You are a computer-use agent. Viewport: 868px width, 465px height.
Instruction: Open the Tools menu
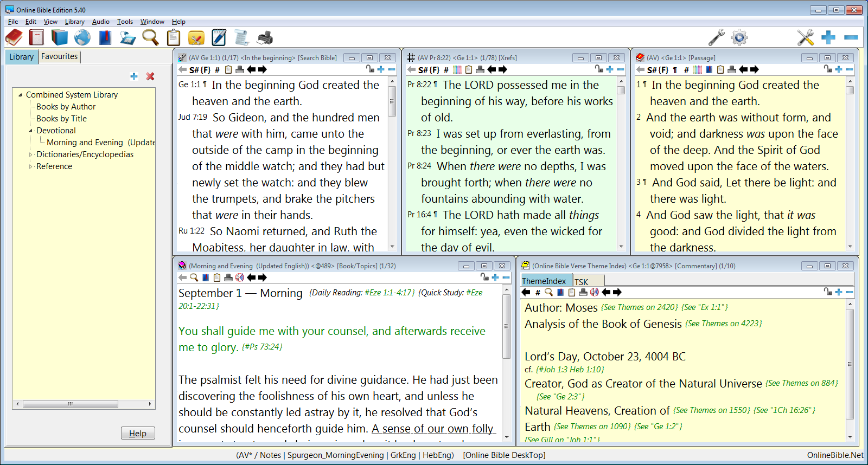[125, 22]
